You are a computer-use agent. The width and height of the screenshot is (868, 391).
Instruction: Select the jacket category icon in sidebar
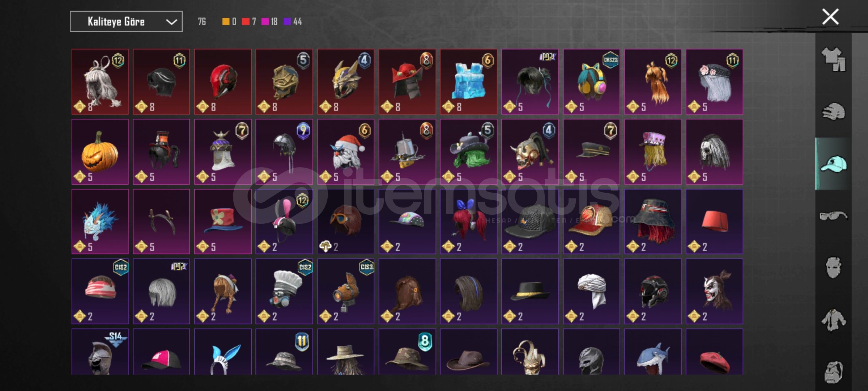(834, 320)
